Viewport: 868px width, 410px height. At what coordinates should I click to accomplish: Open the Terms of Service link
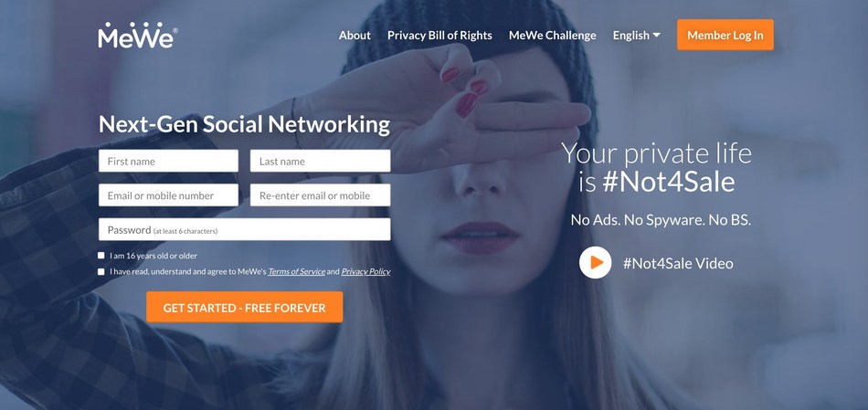(x=297, y=272)
